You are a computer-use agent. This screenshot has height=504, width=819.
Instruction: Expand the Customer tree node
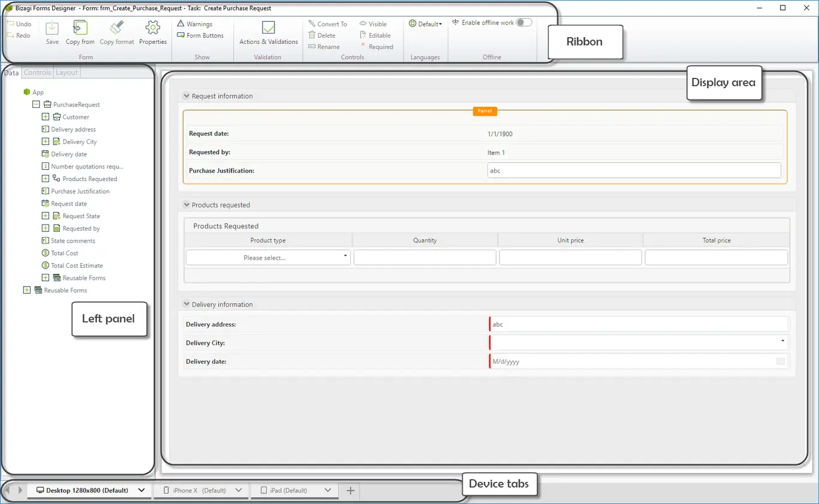46,117
